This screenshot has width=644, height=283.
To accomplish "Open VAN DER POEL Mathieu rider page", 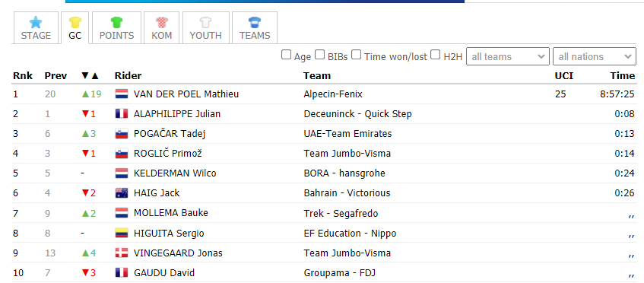I will [x=186, y=94].
